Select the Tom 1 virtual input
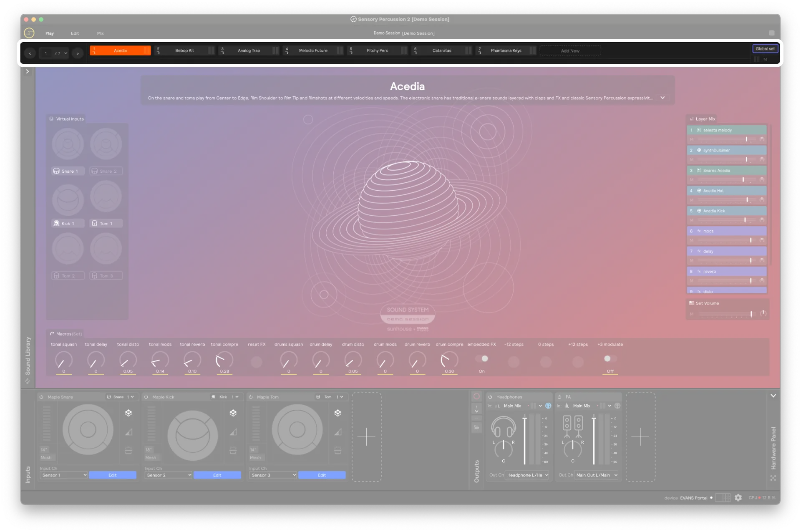Screen dimensions: 801x532 [x=106, y=224]
